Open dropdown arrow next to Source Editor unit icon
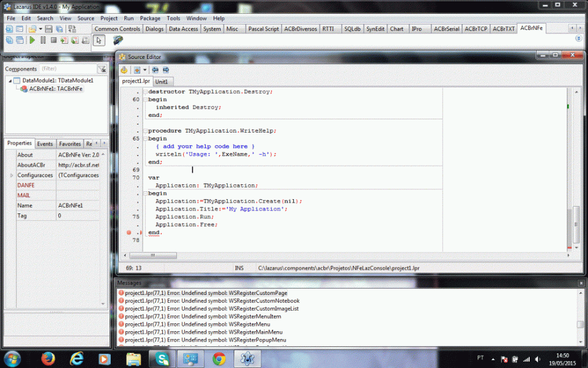 coord(145,70)
